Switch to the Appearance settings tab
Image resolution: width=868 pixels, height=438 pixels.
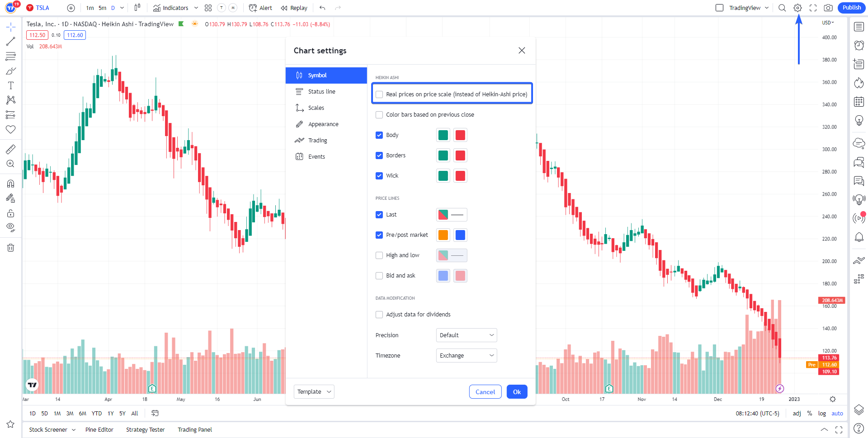coord(323,124)
